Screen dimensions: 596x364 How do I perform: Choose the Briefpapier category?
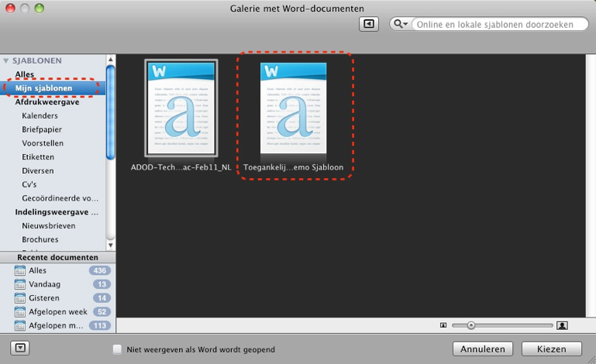coord(42,129)
